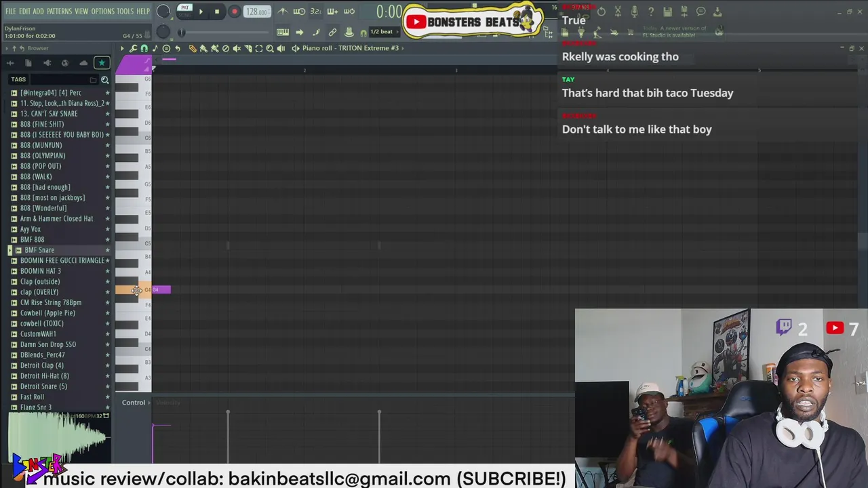Arm the red record button

click(235, 12)
